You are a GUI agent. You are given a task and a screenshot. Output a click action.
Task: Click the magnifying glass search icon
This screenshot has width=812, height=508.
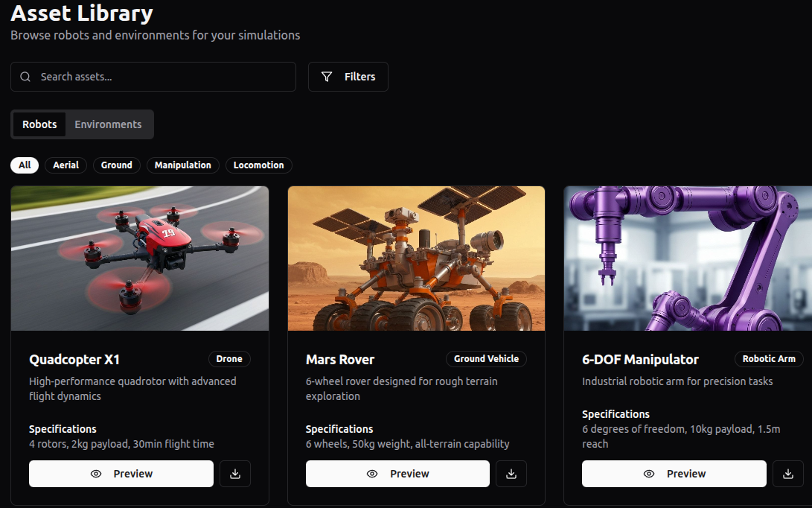25,77
